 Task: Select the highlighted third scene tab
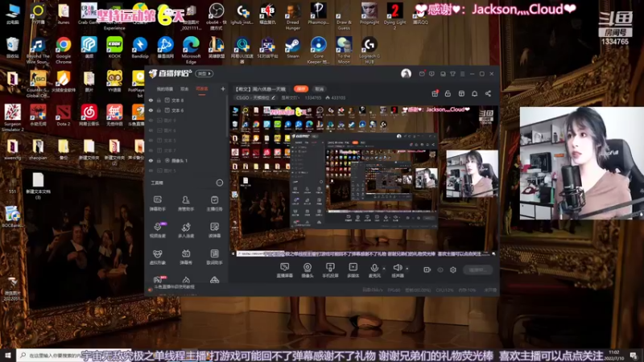(202, 88)
